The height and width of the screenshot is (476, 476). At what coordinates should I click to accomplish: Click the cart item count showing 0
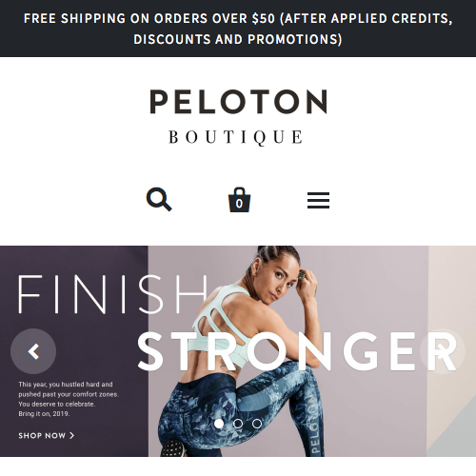click(239, 204)
